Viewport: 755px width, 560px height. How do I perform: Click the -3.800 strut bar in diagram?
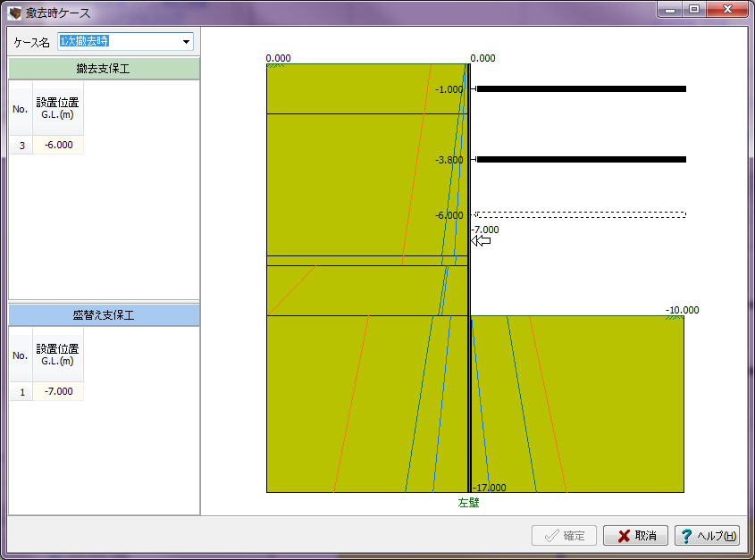point(581,159)
